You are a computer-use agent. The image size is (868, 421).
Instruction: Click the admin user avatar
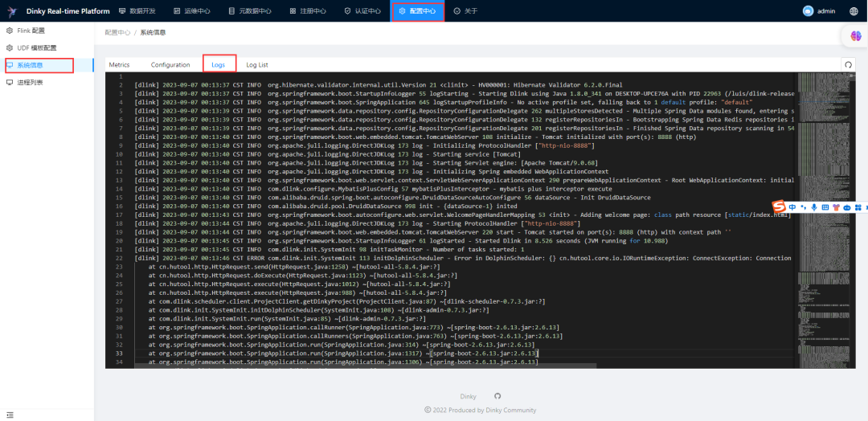coord(809,10)
